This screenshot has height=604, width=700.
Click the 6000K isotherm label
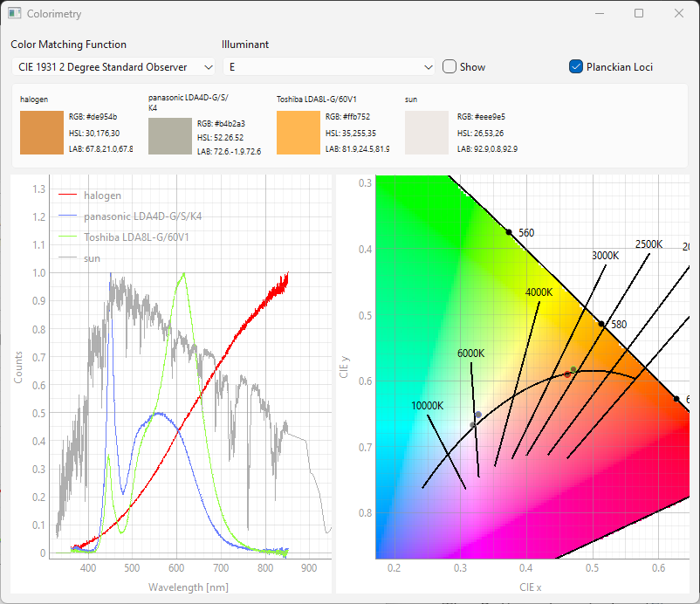coord(470,353)
